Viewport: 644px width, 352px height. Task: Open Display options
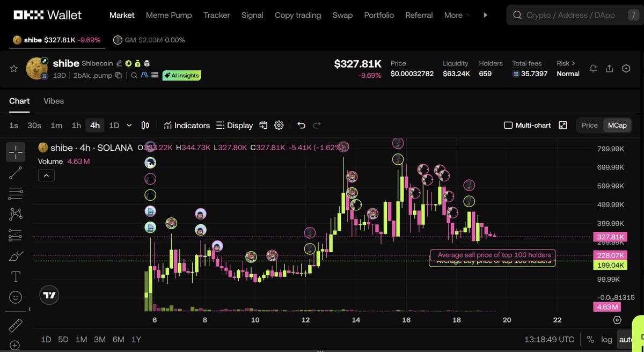coord(235,125)
